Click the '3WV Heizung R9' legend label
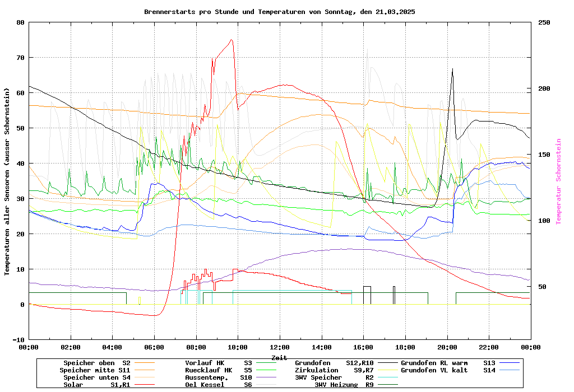Image resolution: width=574 pixels, height=392 pixels. pyautogui.click(x=344, y=385)
